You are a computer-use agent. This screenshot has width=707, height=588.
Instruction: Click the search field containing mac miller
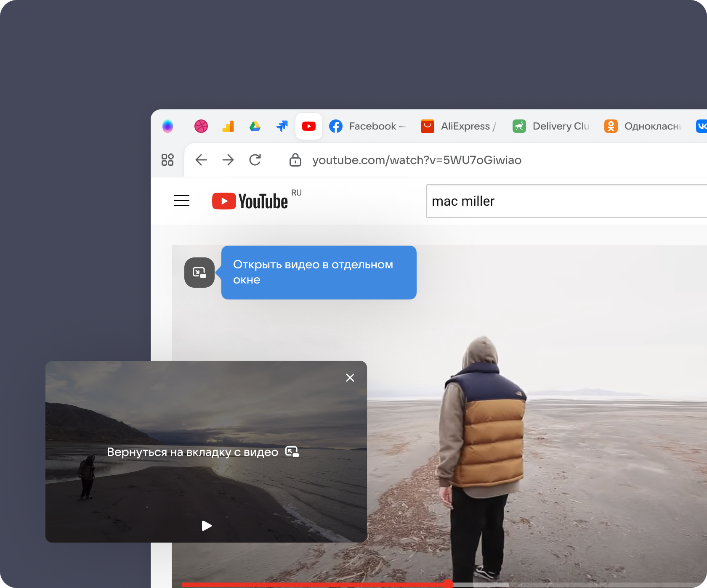click(x=566, y=201)
